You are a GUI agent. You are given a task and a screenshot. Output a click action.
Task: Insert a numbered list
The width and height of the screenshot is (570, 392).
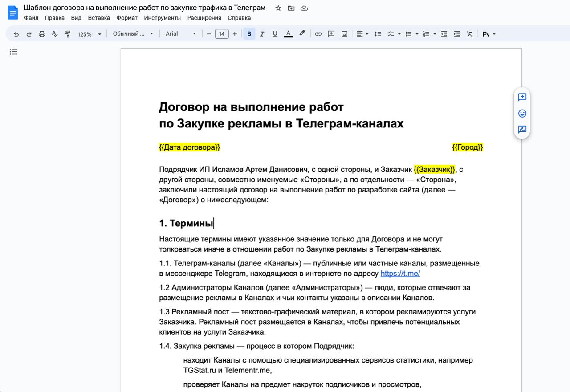pos(426,34)
